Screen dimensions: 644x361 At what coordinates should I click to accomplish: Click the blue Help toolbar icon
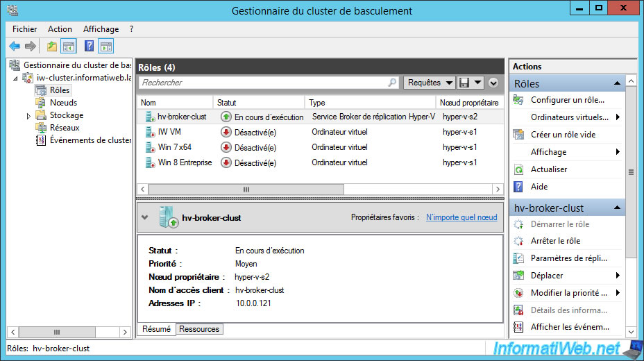coord(89,47)
